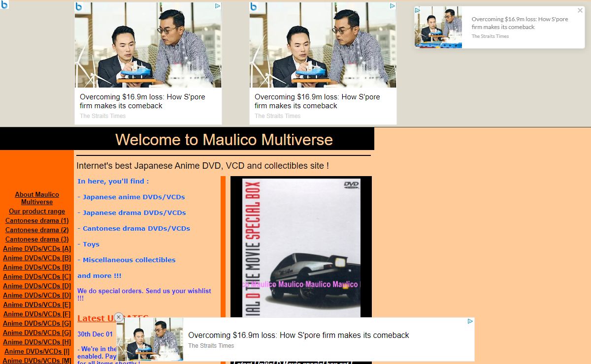Viewport: 591px width, 364px height.
Task: Go to Cantonese drama (2)
Action: coord(37,230)
